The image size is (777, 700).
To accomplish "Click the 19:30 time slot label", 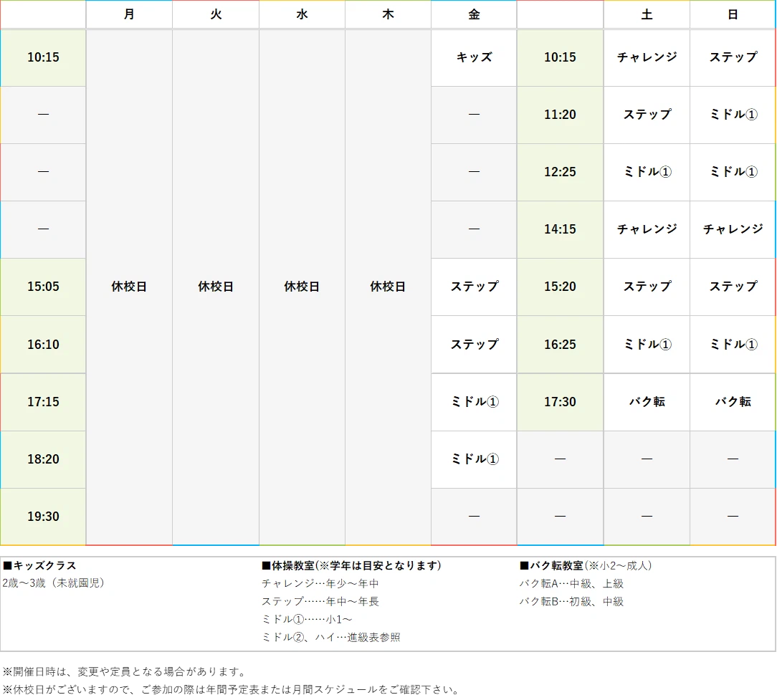I will point(43,516).
